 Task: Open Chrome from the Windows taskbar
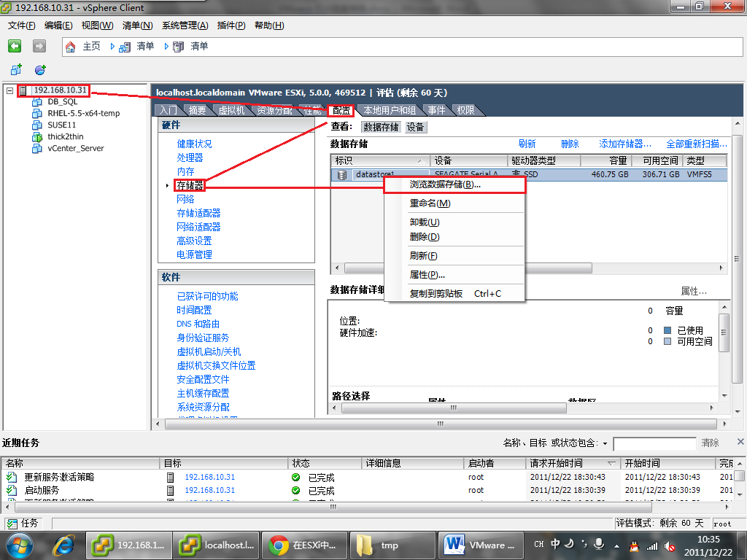277,545
